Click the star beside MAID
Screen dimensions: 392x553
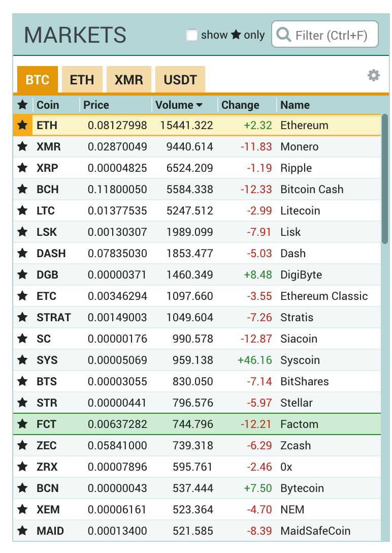pos(22,531)
